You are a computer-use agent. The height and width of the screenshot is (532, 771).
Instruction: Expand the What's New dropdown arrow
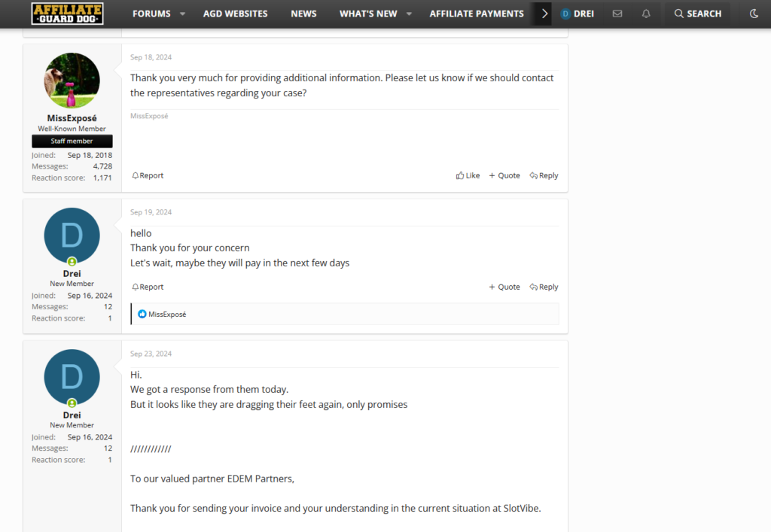pyautogui.click(x=409, y=14)
